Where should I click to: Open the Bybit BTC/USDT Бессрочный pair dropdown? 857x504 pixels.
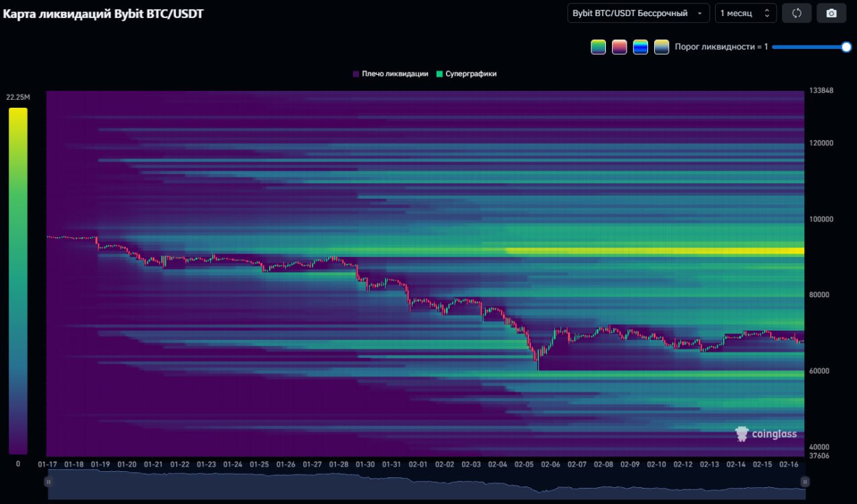638,13
